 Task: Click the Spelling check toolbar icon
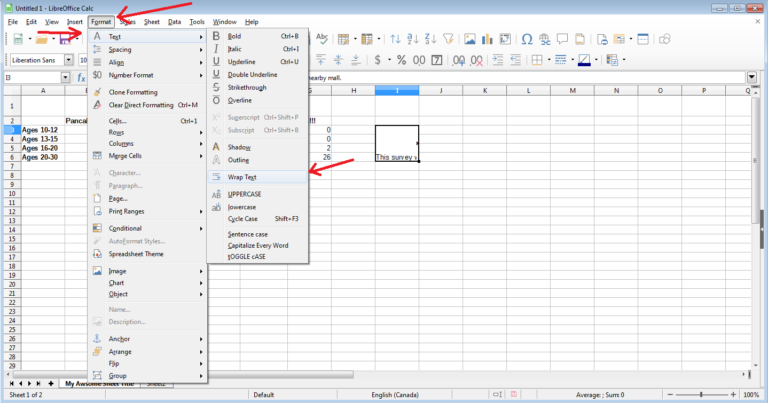[x=323, y=39]
